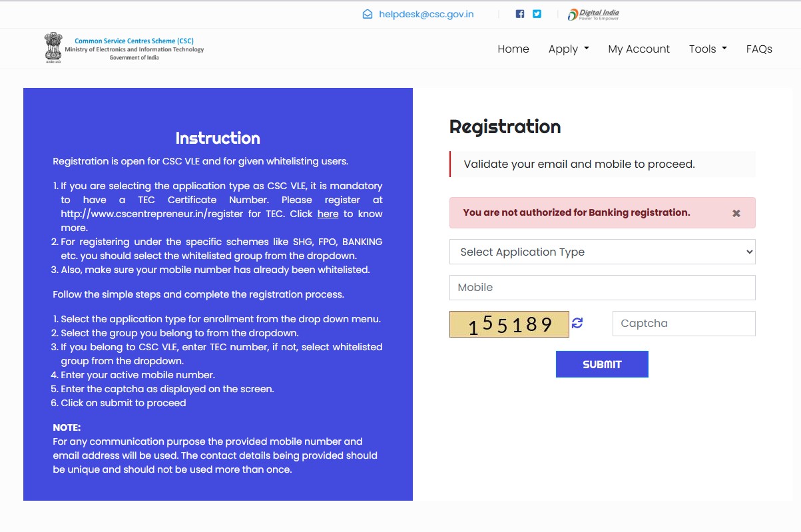Image resolution: width=801 pixels, height=532 pixels.
Task: Open the Facebook page icon
Action: tap(520, 14)
